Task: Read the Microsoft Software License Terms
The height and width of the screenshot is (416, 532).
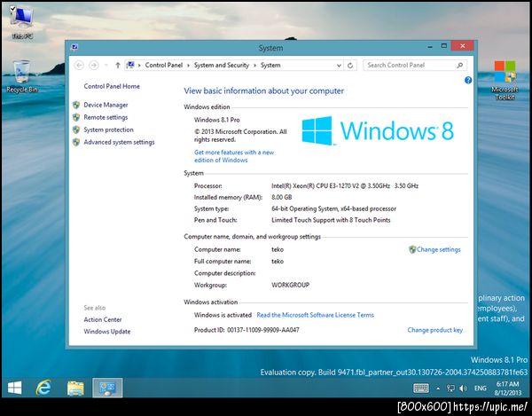Action: [x=315, y=315]
